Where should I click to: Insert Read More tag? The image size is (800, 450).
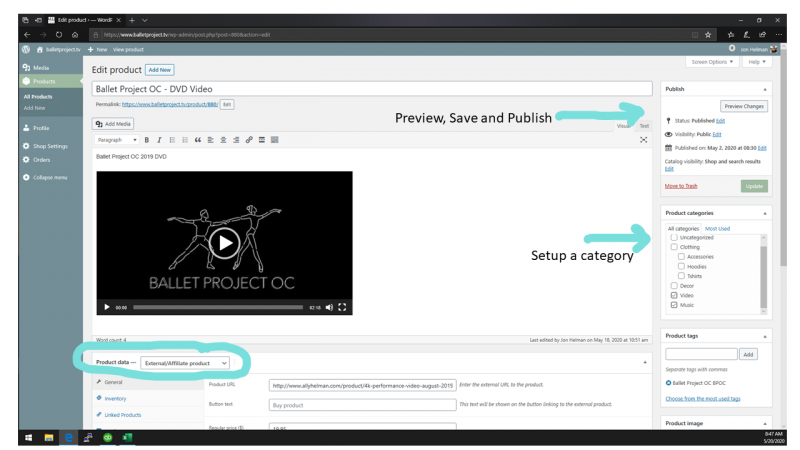coord(262,140)
